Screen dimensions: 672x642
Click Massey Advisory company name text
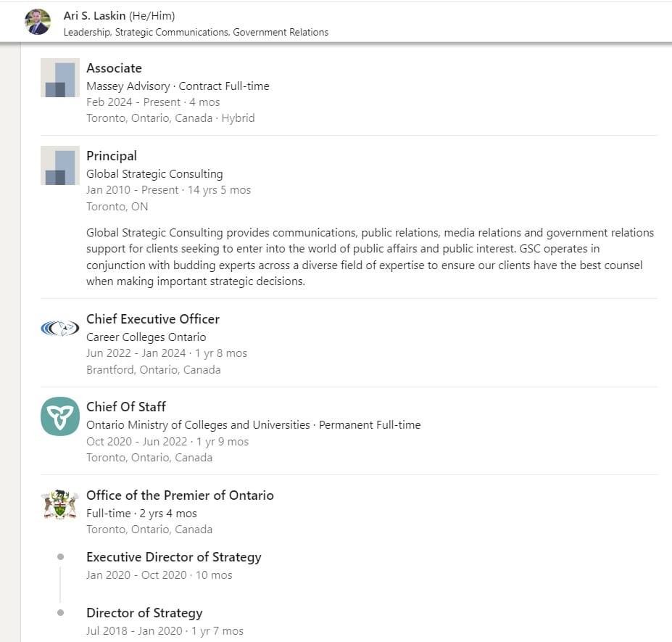(x=128, y=86)
